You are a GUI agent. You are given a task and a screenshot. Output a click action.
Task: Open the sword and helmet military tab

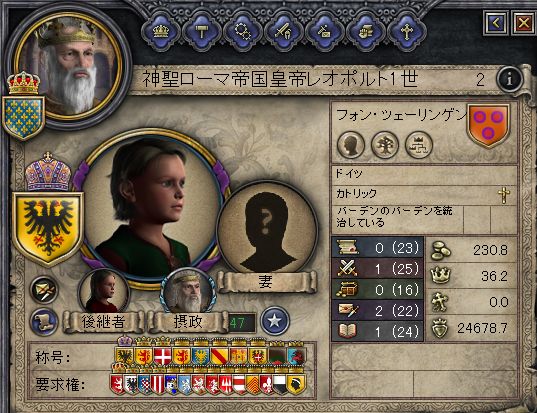284,32
